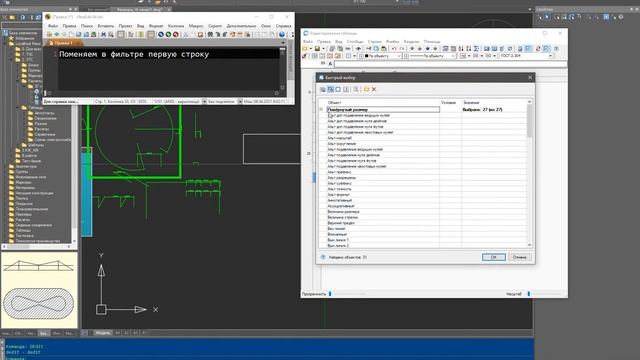The height and width of the screenshot is (360, 640).
Task: Click the first icon in Quick Select toolbar
Action: click(323, 89)
